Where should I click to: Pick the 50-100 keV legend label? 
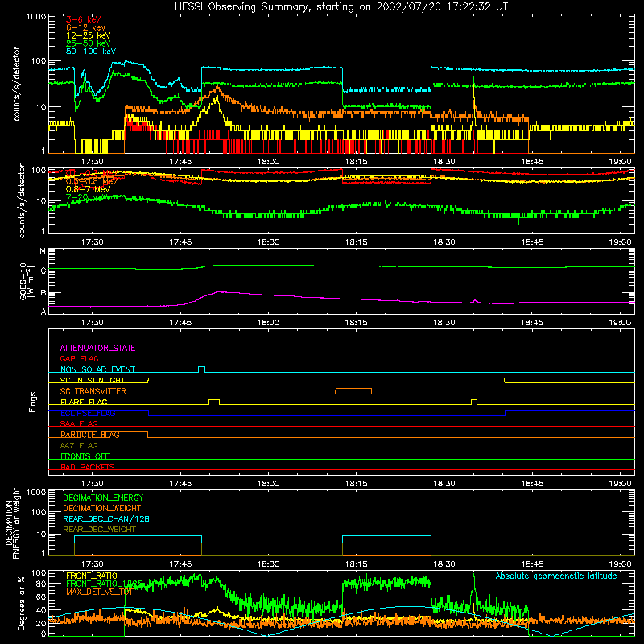coord(91,52)
